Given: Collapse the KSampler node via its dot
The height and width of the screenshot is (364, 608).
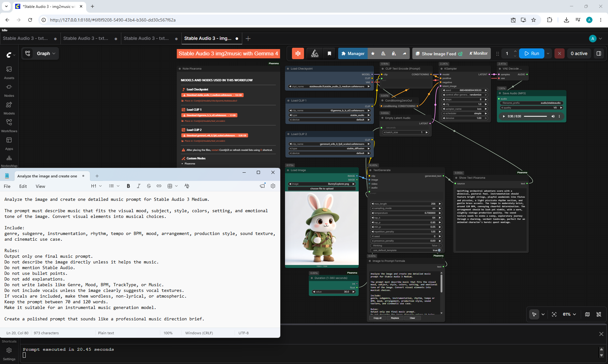Looking at the screenshot, I should coord(441,69).
